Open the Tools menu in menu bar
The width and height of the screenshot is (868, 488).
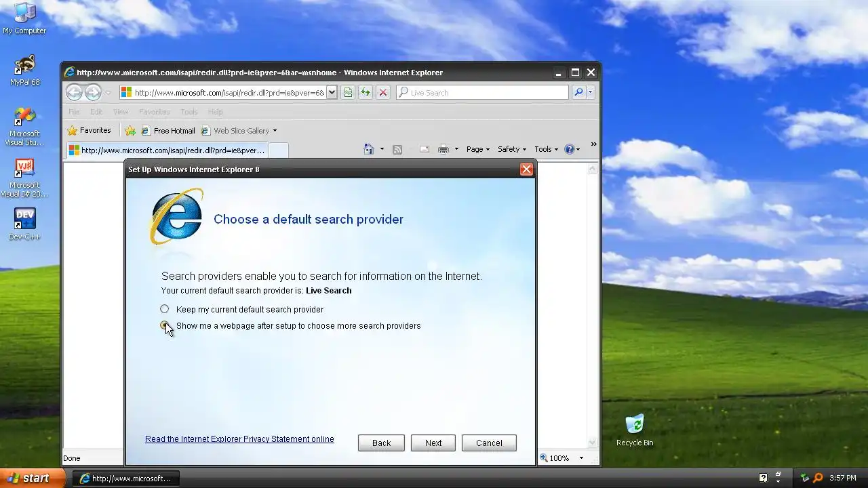pos(189,112)
